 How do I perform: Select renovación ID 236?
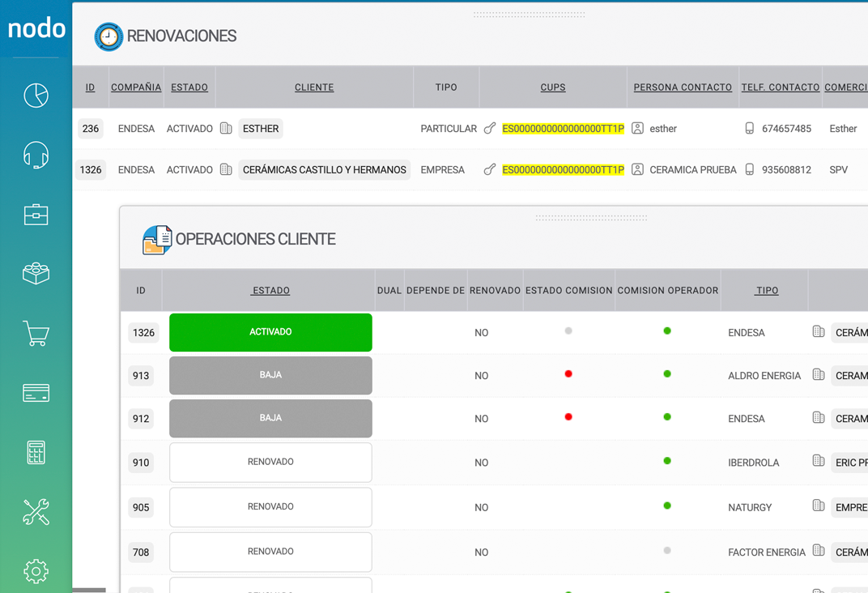pos(91,129)
